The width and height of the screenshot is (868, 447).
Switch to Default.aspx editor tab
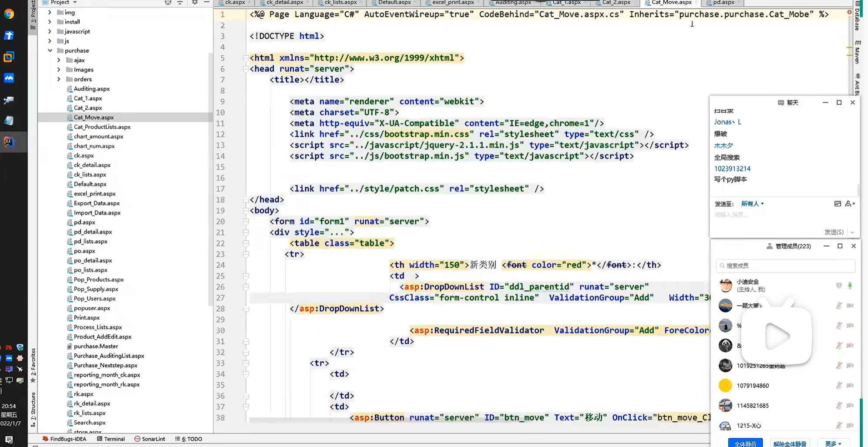pos(394,3)
